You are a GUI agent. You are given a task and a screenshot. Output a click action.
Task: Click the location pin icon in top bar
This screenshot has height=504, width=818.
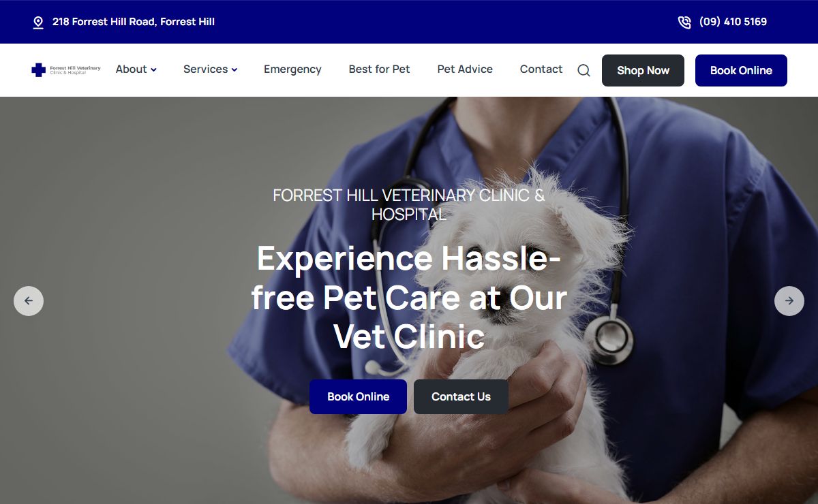(x=38, y=22)
